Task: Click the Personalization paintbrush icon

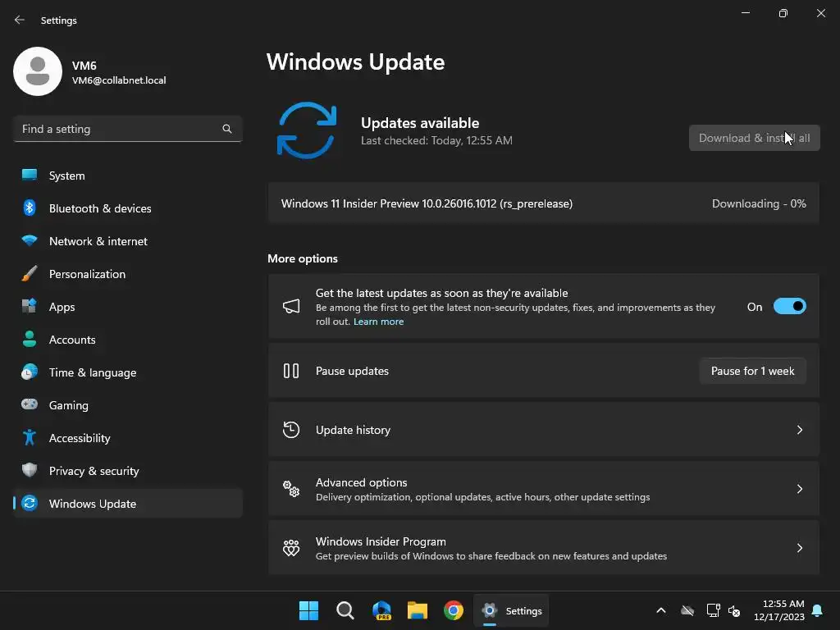Action: [x=30, y=273]
